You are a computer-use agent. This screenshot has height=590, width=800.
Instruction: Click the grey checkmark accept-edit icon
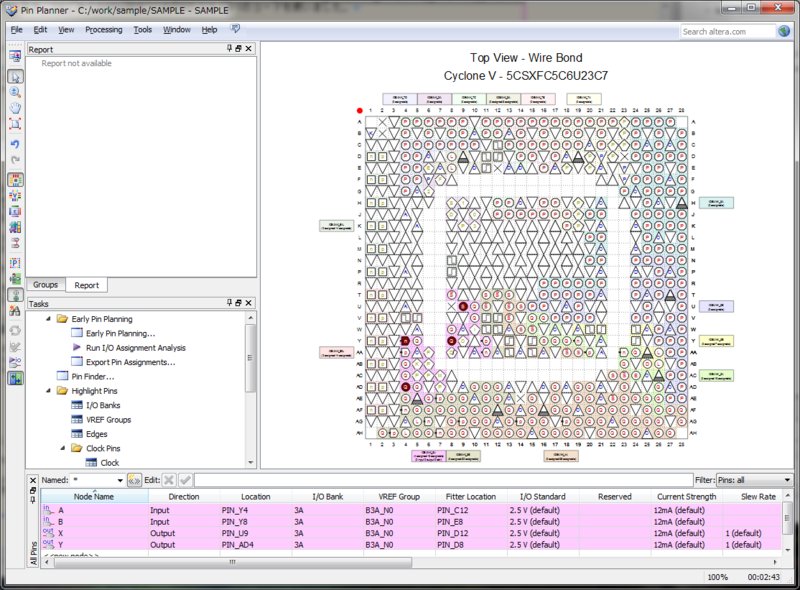(x=185, y=480)
